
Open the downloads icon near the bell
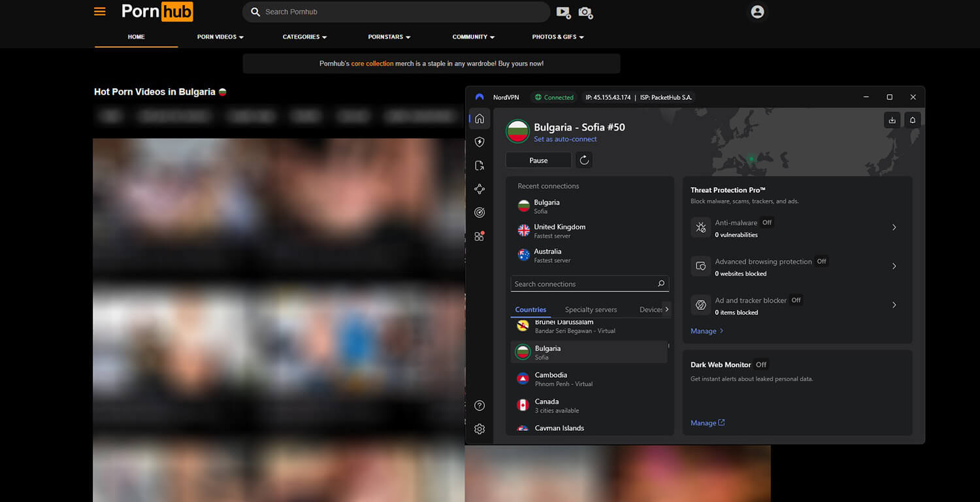(892, 120)
